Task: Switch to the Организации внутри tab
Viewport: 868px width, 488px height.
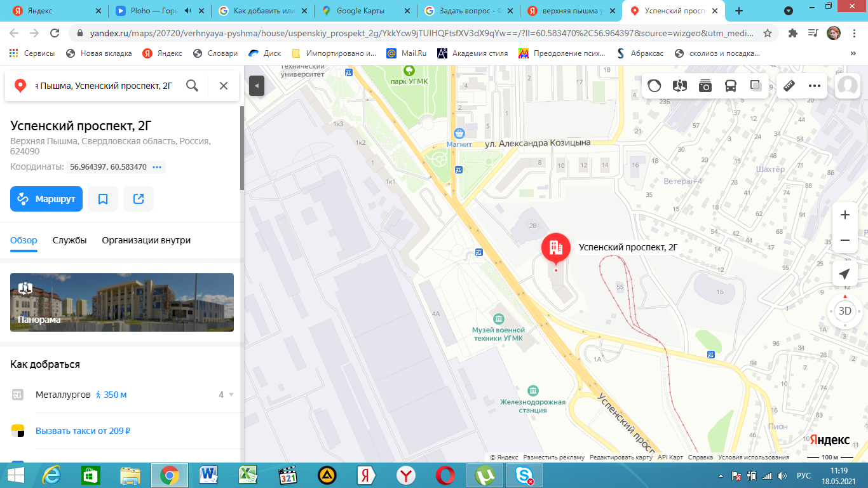Action: pyautogui.click(x=146, y=240)
